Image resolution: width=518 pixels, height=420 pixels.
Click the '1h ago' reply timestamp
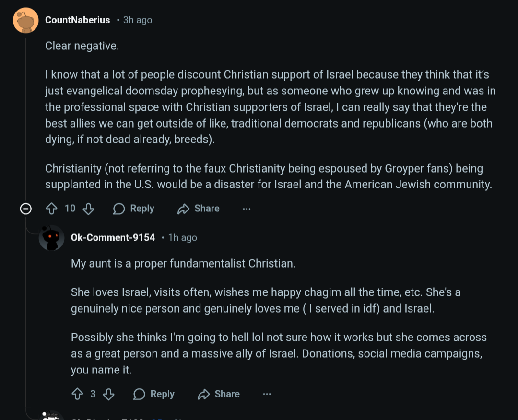click(x=183, y=238)
